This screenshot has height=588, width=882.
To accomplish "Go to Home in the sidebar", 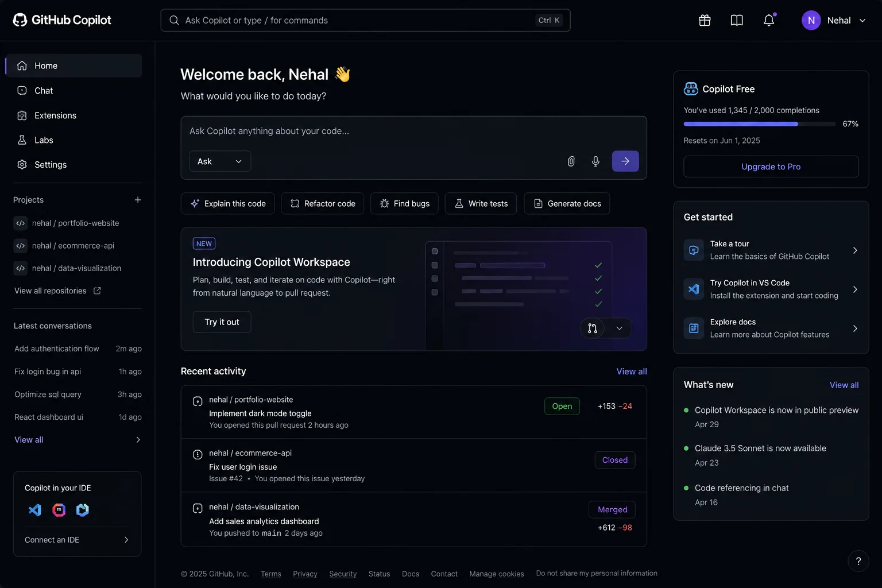I will (74, 65).
